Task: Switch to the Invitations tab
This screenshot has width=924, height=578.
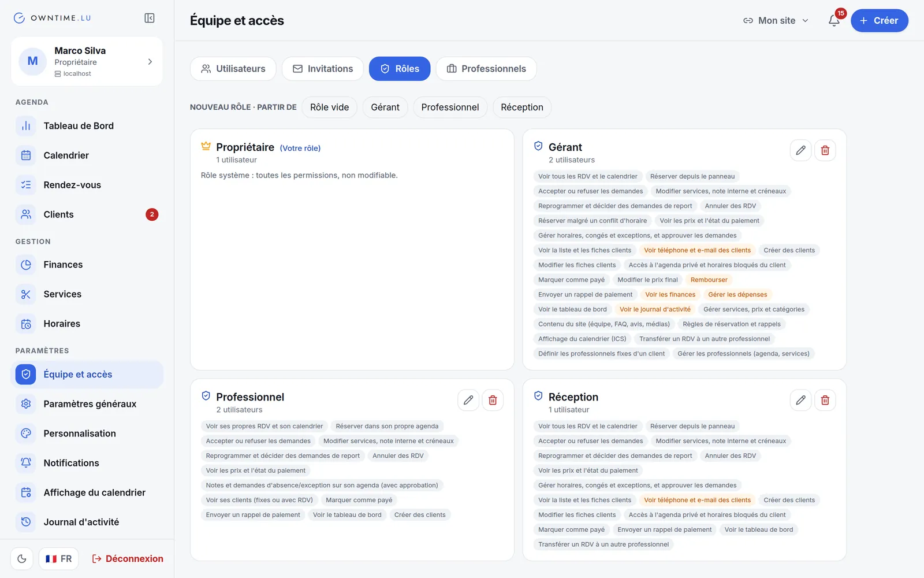Action: coord(323,69)
